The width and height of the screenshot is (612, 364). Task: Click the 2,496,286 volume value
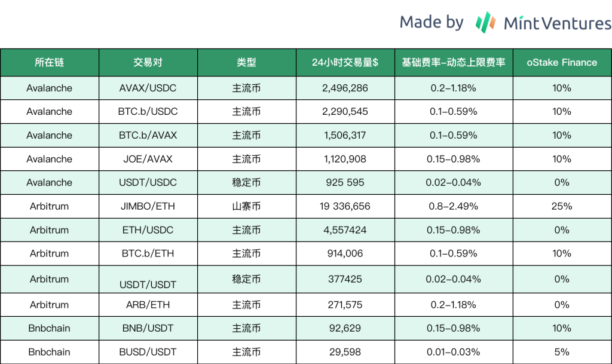coord(345,88)
